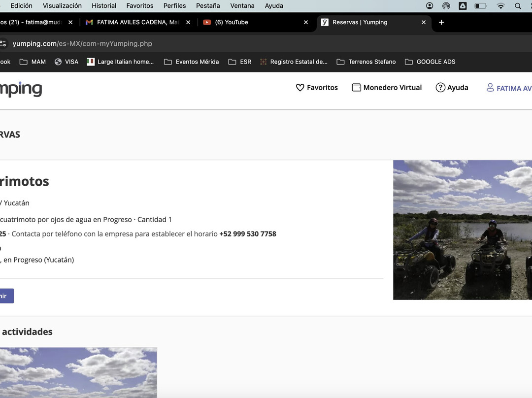Viewport: 532px width, 398px height.
Task: Click the macOS Spotlight search icon
Action: click(x=518, y=6)
